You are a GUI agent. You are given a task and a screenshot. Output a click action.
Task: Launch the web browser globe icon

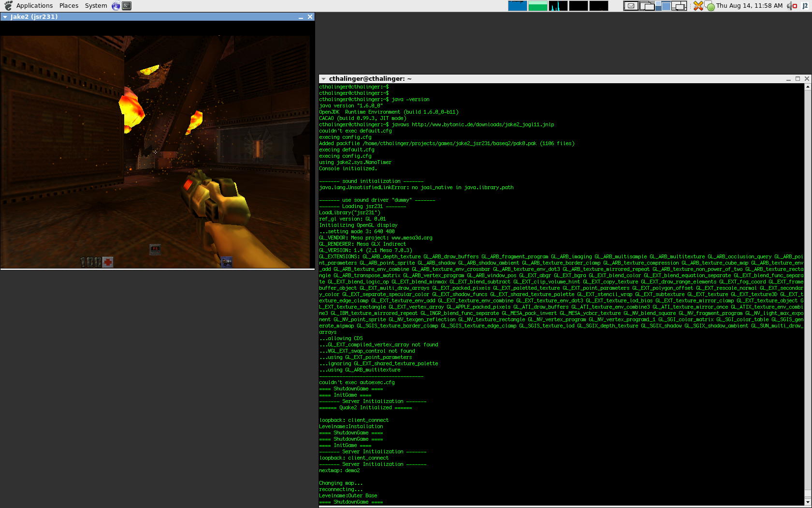tap(116, 6)
